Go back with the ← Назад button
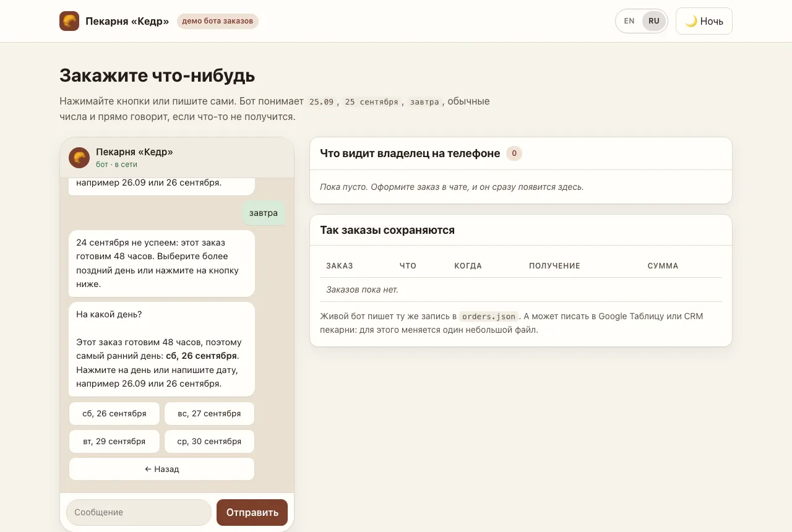Image resolution: width=792 pixels, height=532 pixels. click(161, 469)
